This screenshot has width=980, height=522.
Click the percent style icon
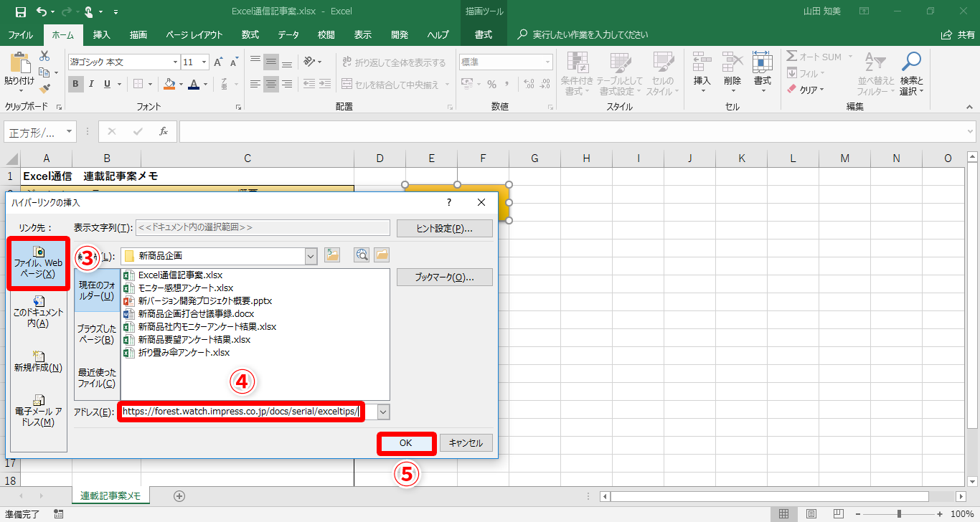pyautogui.click(x=491, y=85)
